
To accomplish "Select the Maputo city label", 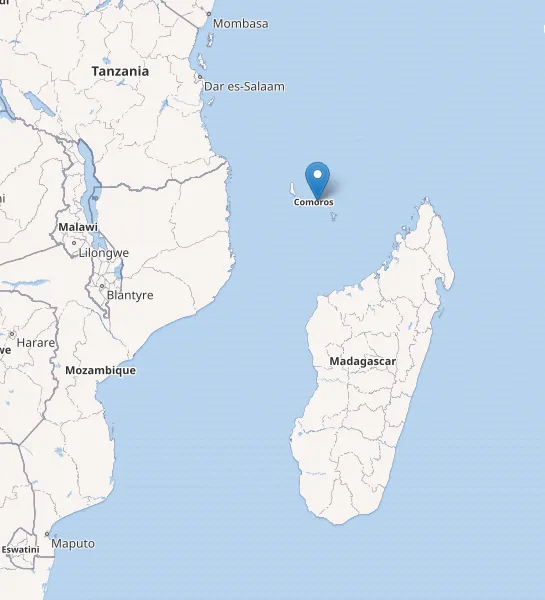I will point(73,544).
